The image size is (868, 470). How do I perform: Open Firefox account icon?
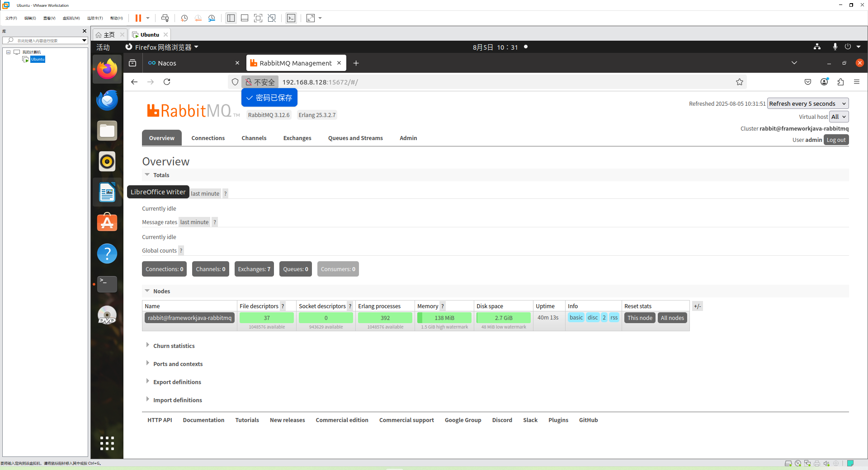pyautogui.click(x=825, y=82)
